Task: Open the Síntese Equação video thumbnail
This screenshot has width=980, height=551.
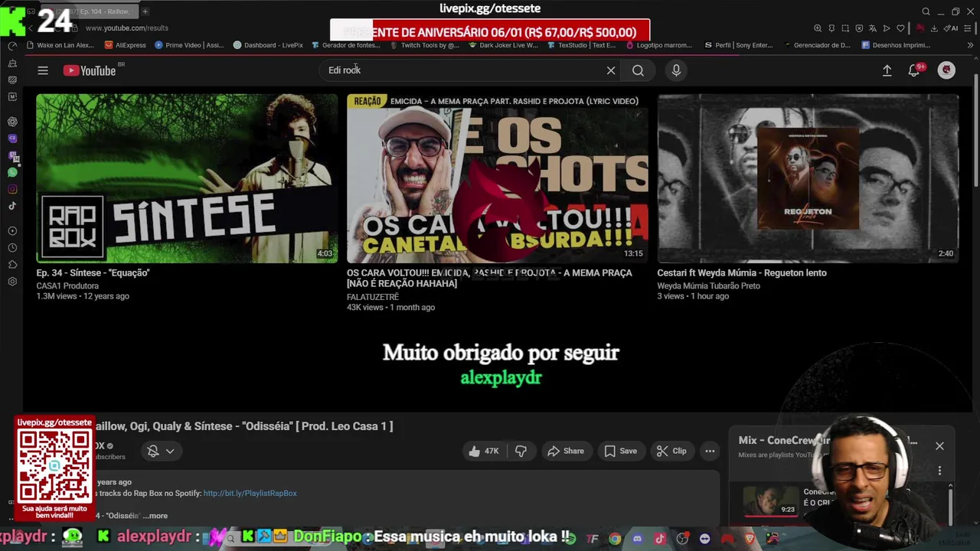Action: click(187, 178)
